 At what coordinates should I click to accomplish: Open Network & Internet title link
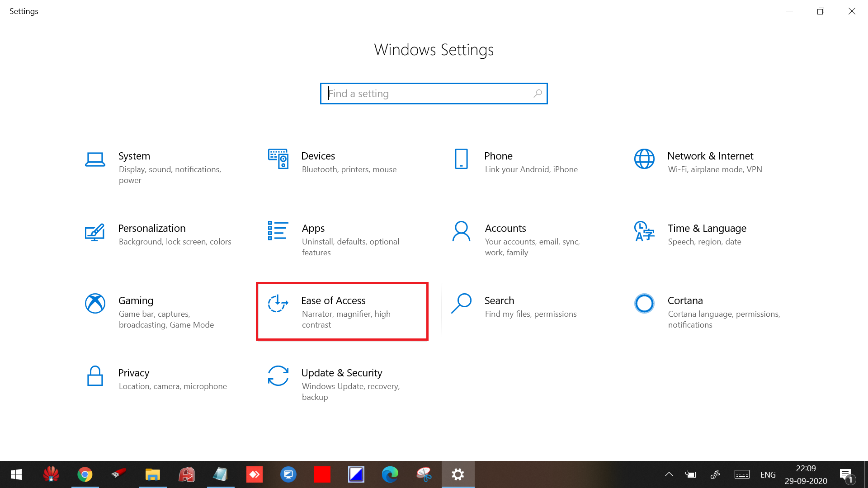click(710, 156)
